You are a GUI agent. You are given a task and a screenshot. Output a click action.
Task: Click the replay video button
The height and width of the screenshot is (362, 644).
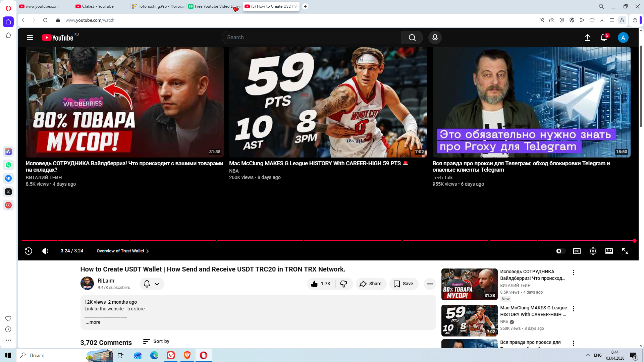(x=29, y=251)
